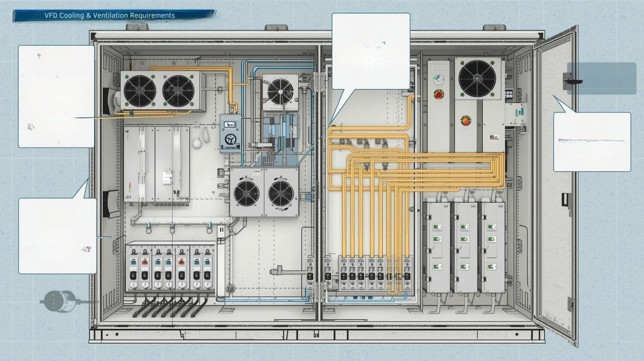Click the small single fan above the blue piping
The height and width of the screenshot is (361, 644).
click(280, 92)
